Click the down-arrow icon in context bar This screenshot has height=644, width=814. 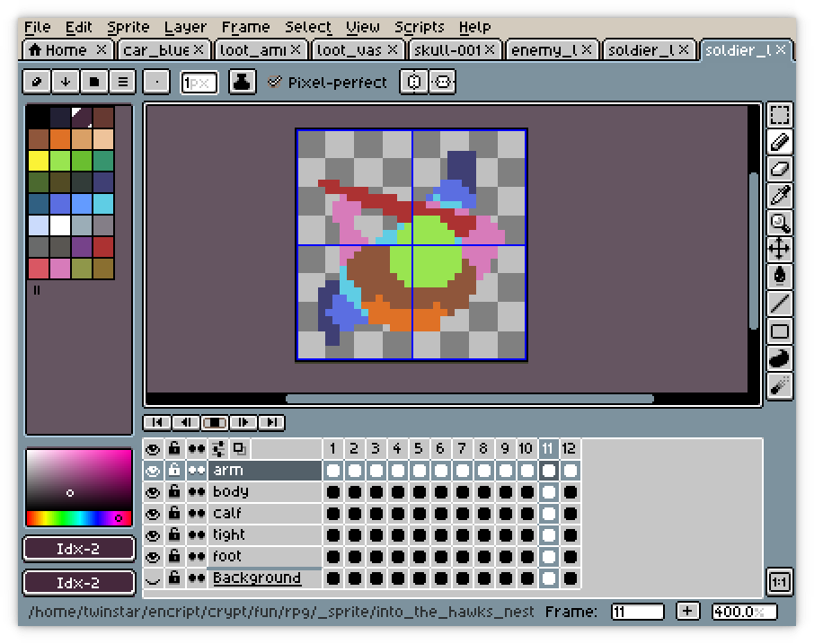(66, 82)
